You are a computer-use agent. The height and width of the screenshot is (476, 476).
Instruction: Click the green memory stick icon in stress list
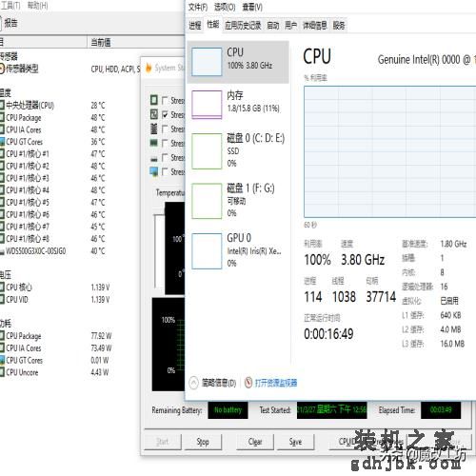pos(154,143)
